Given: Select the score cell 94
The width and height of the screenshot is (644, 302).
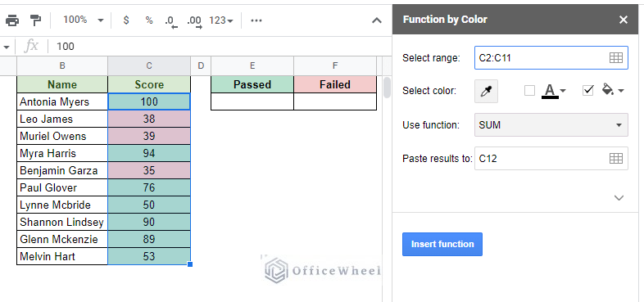Looking at the screenshot, I should pos(149,153).
